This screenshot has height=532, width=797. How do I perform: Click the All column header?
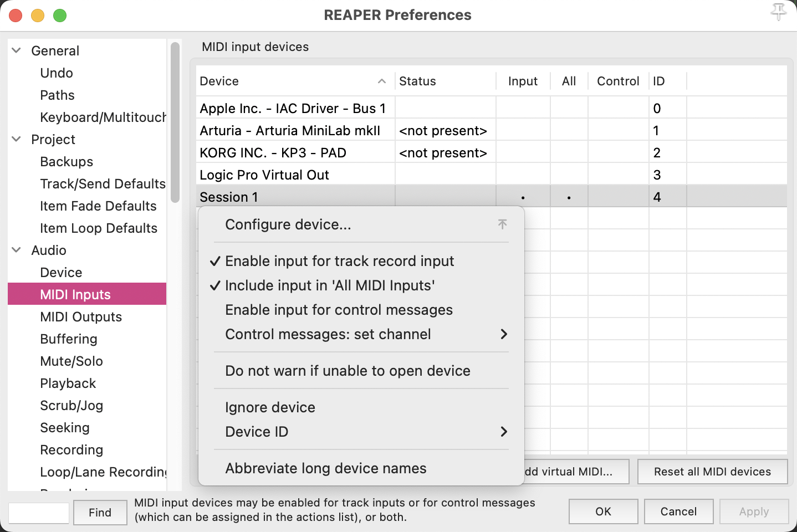pos(569,81)
